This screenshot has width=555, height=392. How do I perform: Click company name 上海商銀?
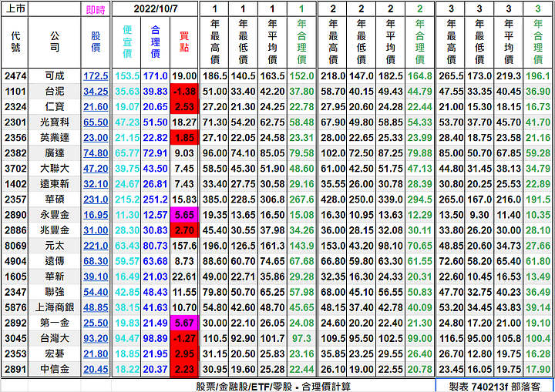pos(55,307)
